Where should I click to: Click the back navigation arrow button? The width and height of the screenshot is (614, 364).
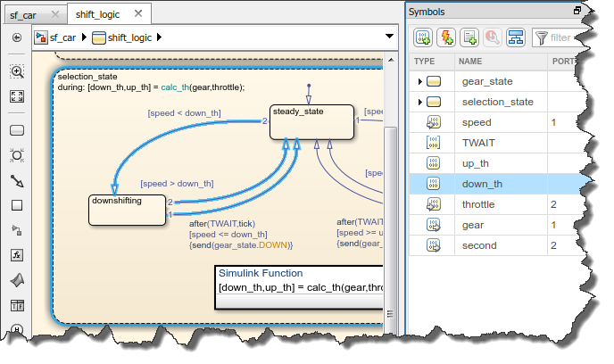17,37
